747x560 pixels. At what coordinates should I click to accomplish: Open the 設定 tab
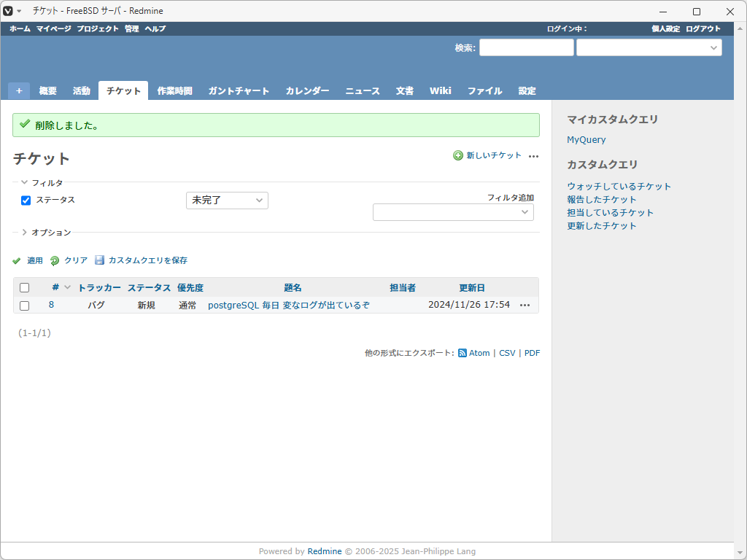pos(527,90)
